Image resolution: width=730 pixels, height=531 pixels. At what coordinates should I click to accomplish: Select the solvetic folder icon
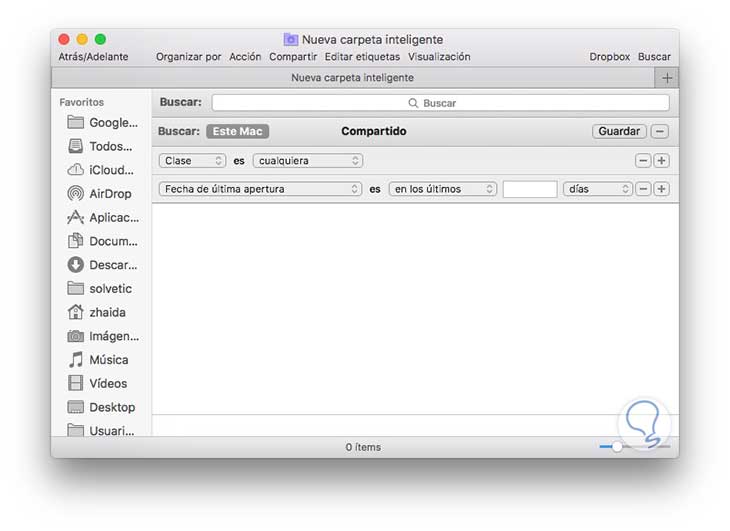click(x=75, y=289)
